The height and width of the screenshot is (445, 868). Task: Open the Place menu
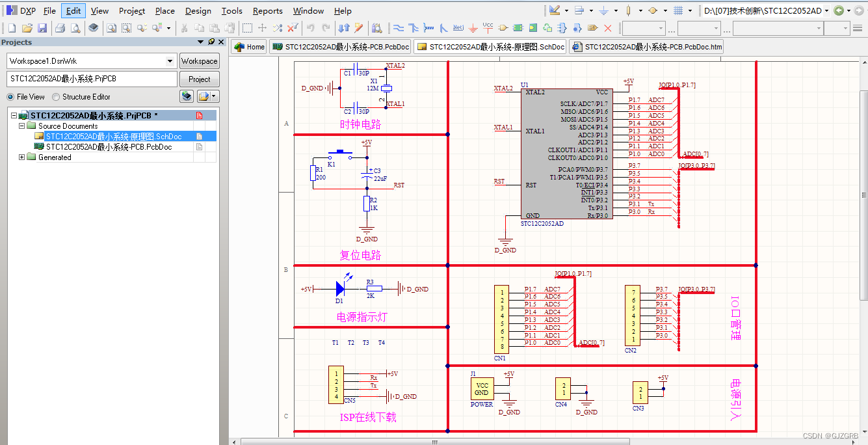(164, 10)
